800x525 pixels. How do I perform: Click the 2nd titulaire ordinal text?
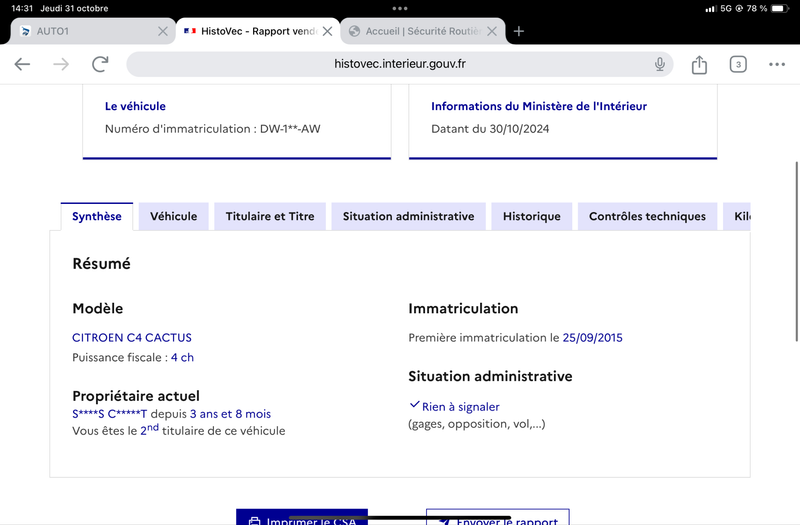(149, 429)
